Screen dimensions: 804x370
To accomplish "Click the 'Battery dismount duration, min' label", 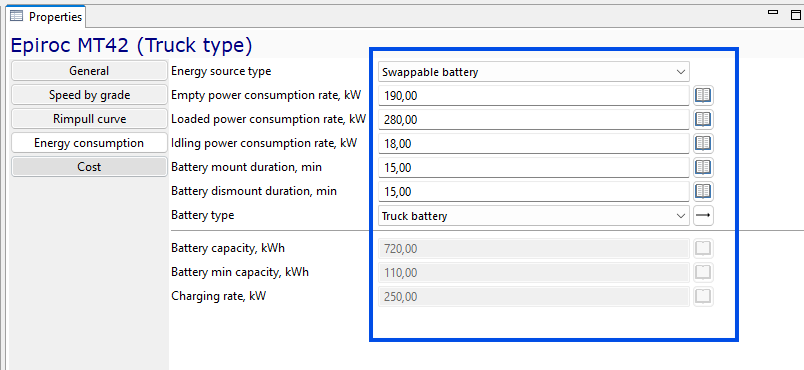I will [x=254, y=191].
